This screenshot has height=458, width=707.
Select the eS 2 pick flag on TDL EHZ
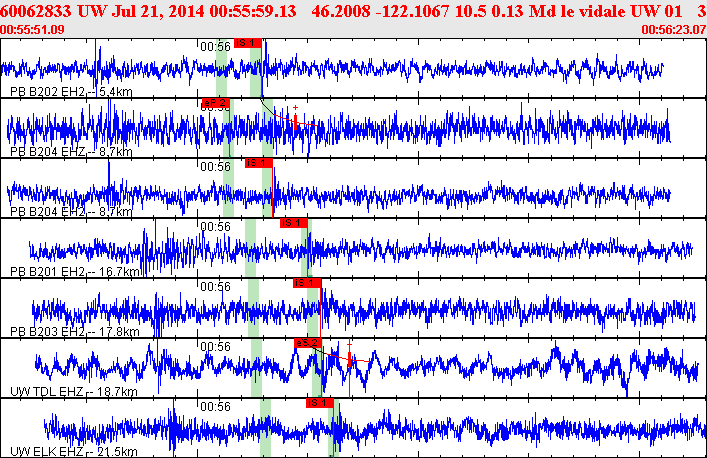point(307,343)
